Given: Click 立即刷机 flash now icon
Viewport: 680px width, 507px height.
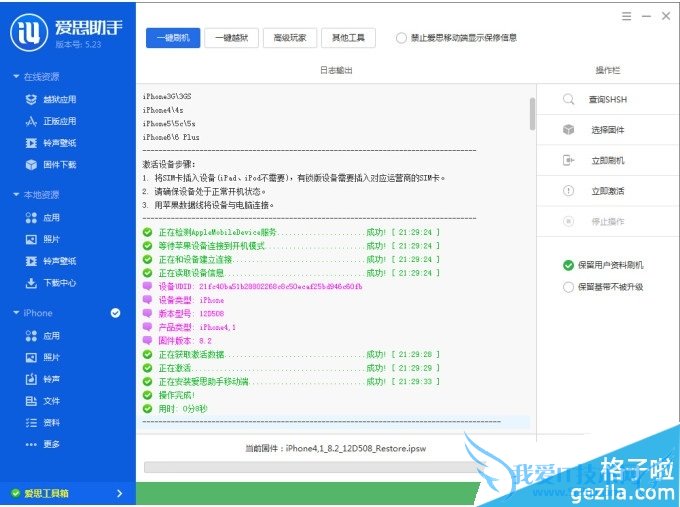Looking at the screenshot, I should point(568,160).
